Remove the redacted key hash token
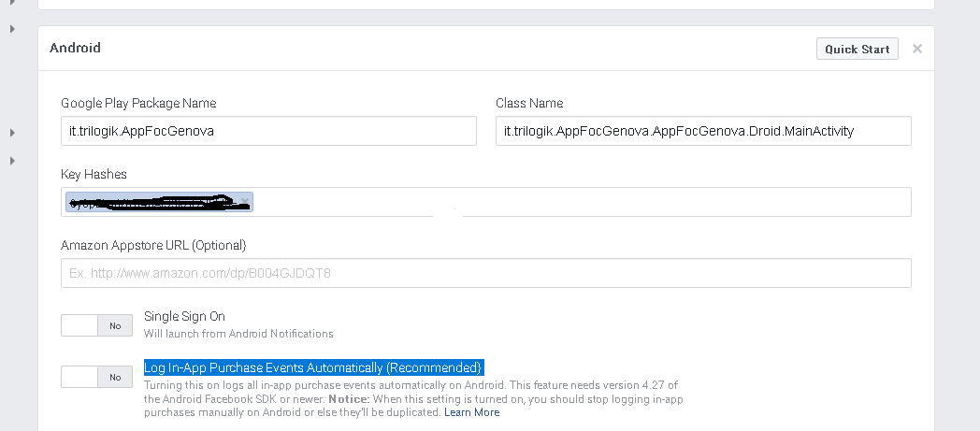The height and width of the screenshot is (431, 980). (x=245, y=201)
